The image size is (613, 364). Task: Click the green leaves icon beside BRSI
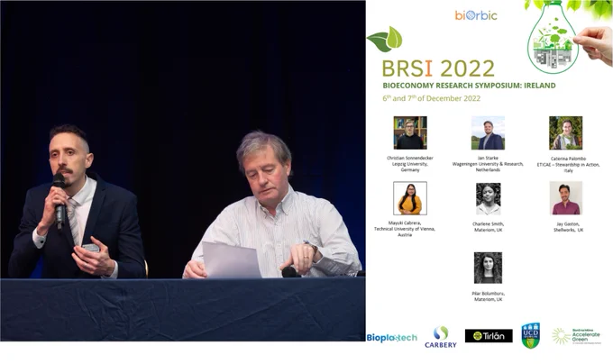coord(385,39)
